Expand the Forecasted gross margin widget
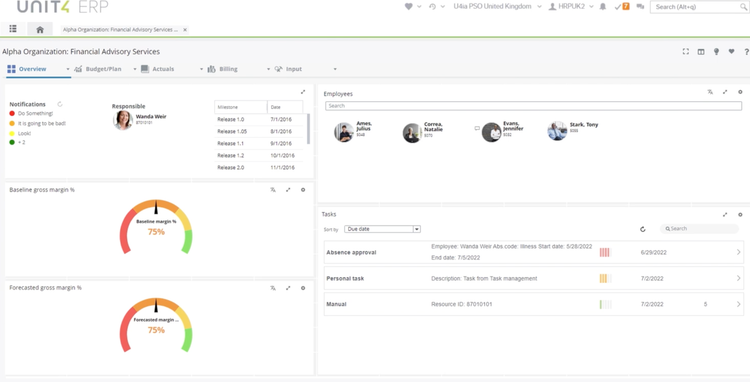The width and height of the screenshot is (750, 382). 288,288
